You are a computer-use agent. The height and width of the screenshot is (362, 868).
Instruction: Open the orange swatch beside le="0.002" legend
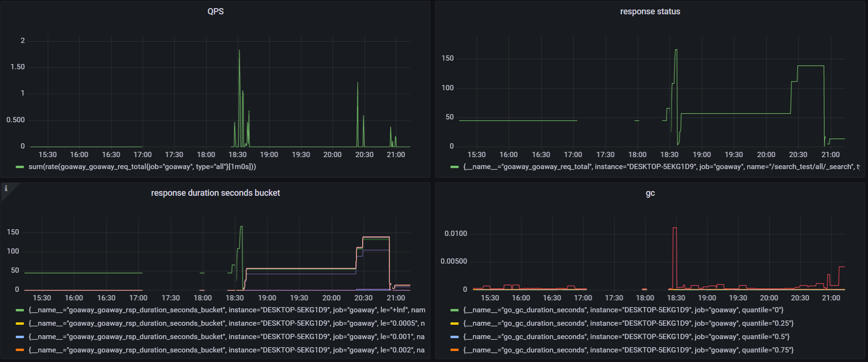20,351
